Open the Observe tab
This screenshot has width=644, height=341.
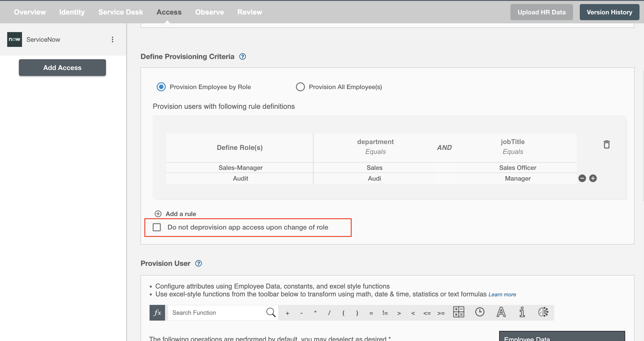point(210,12)
